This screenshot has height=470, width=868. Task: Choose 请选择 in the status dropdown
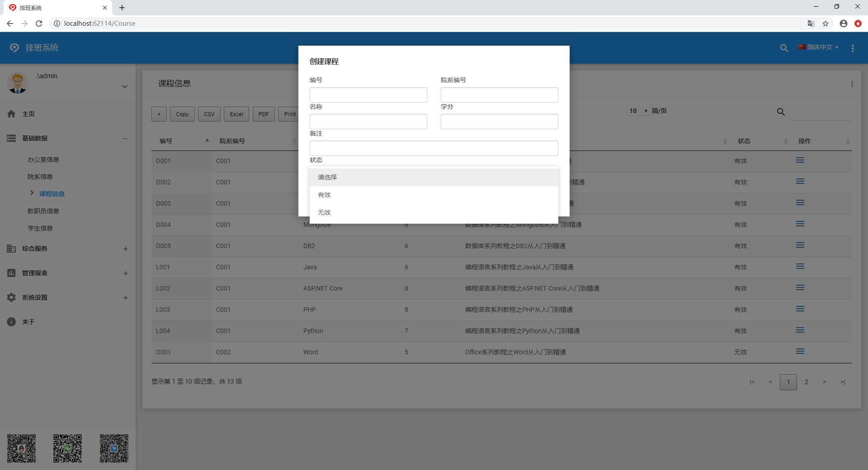(x=434, y=177)
